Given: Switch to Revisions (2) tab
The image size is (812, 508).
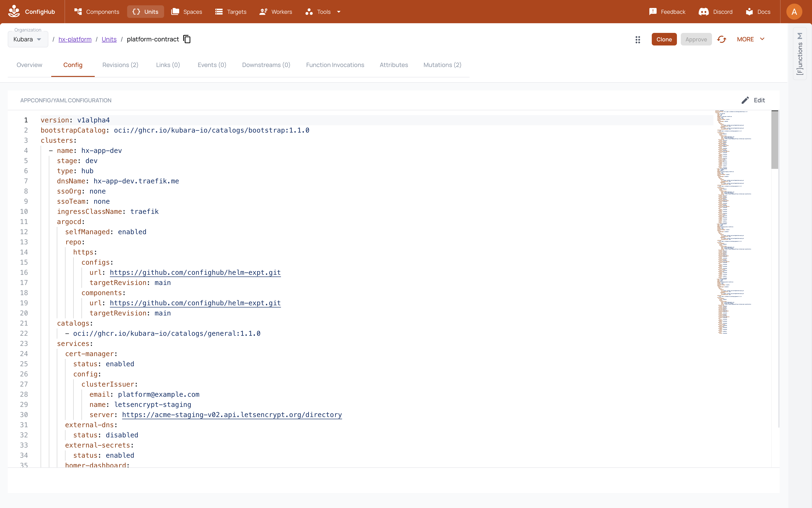Looking at the screenshot, I should tap(120, 65).
